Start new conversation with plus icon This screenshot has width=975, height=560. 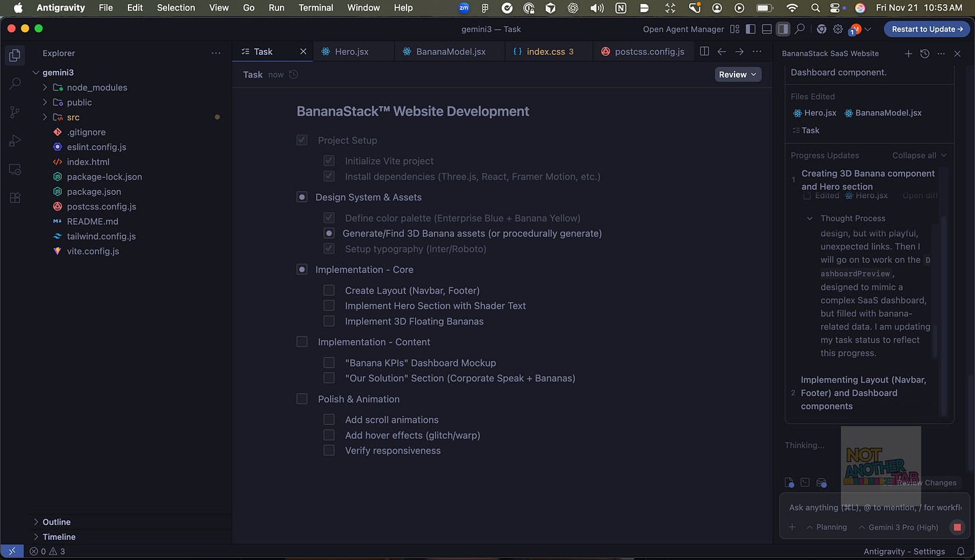click(908, 54)
